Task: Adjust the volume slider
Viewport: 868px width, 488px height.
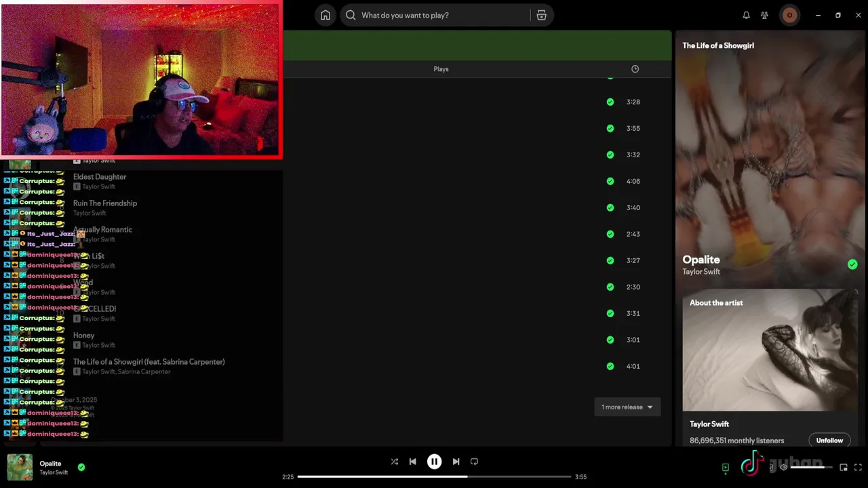Action: coord(811,467)
